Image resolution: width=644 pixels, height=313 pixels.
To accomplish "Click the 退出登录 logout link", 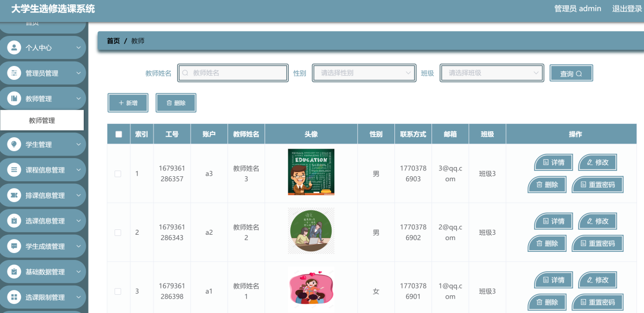I will pyautogui.click(x=627, y=9).
